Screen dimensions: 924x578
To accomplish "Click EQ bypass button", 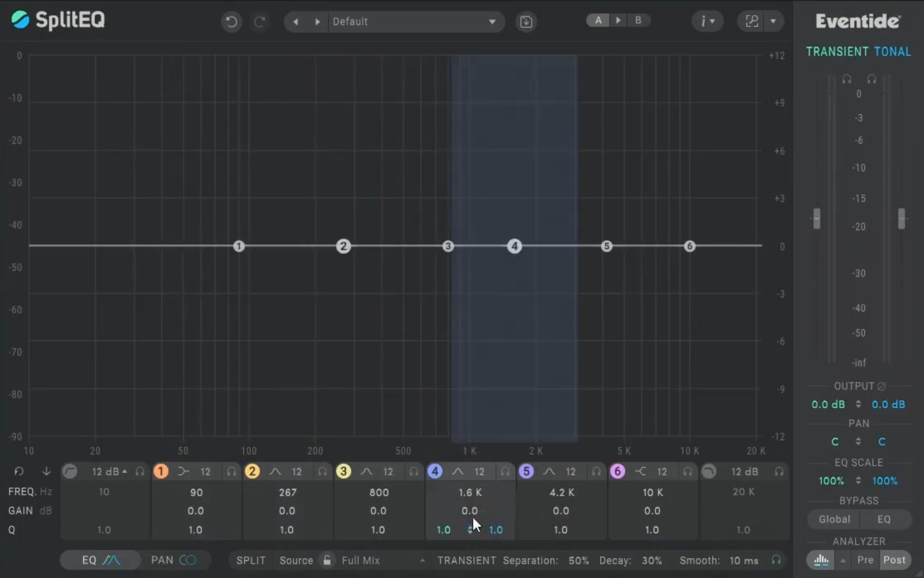I will click(884, 519).
